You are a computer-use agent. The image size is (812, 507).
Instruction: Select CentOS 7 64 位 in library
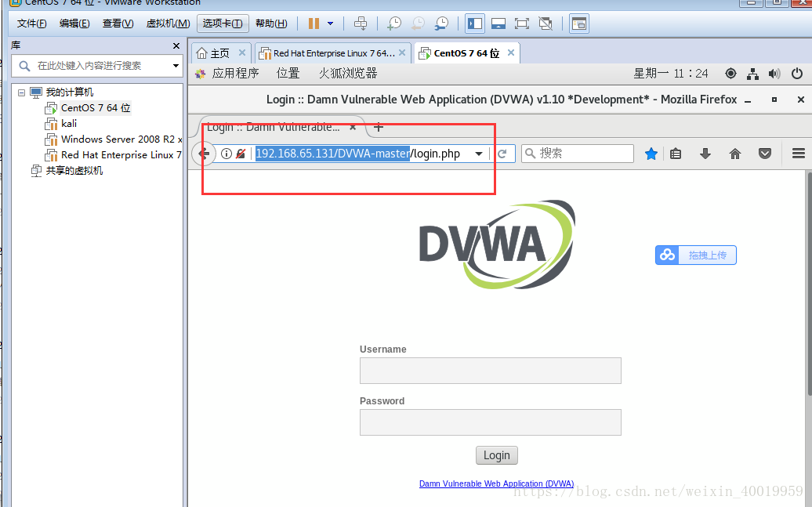pyautogui.click(x=96, y=107)
